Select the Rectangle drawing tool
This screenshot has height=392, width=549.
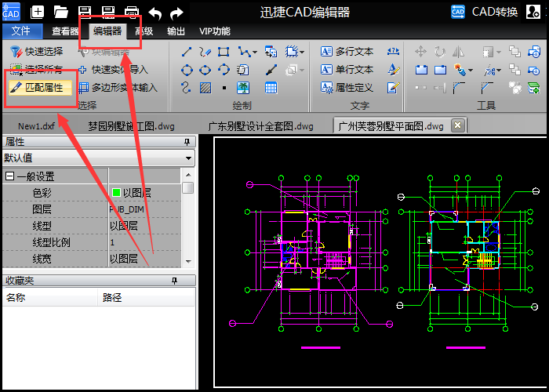pos(224,53)
